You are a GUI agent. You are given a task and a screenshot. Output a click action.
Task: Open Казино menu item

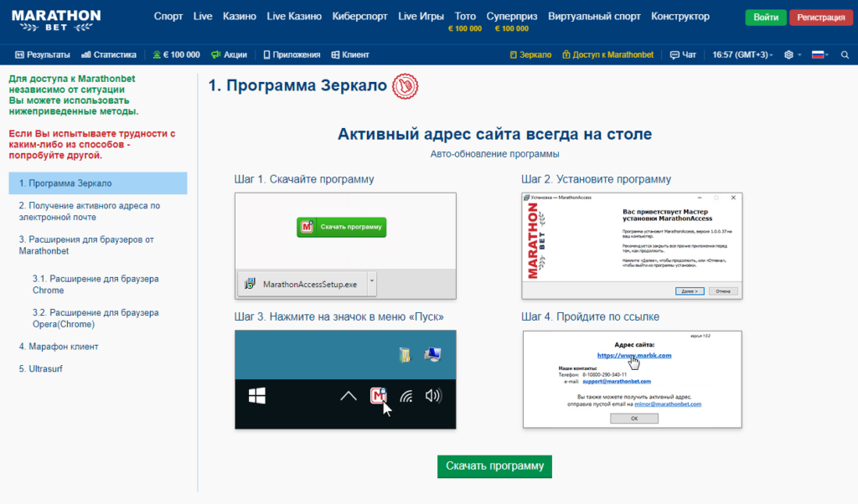[x=239, y=17]
